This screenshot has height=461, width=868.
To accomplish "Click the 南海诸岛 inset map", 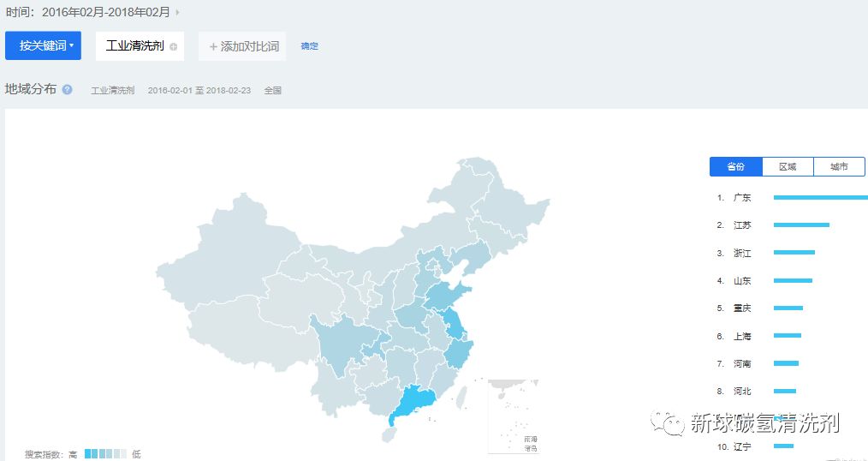I will coord(513,416).
